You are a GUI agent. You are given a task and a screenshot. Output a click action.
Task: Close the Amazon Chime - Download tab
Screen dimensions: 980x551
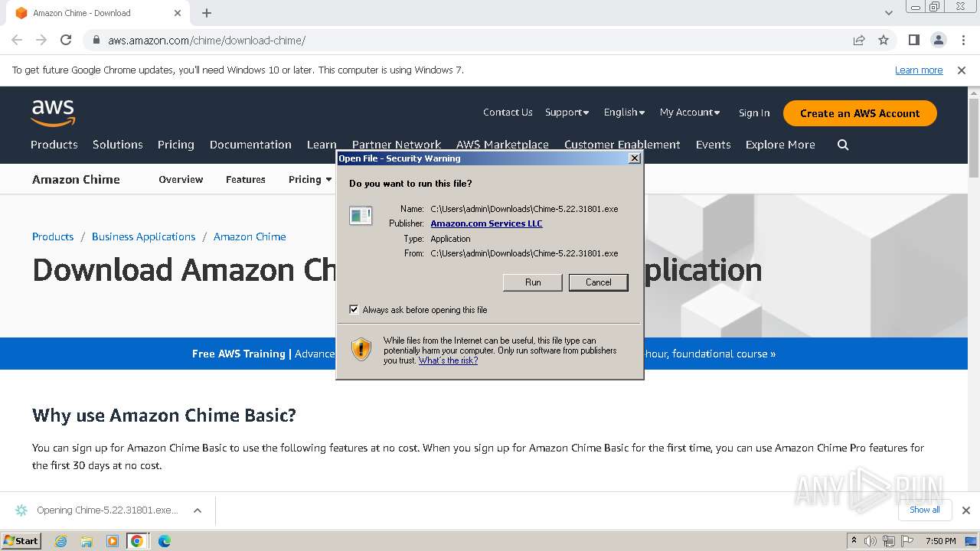178,13
